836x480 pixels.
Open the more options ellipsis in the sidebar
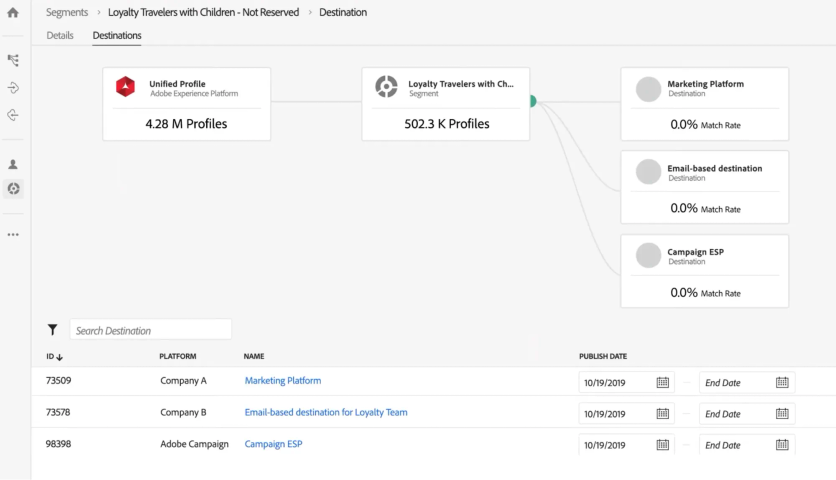13,235
